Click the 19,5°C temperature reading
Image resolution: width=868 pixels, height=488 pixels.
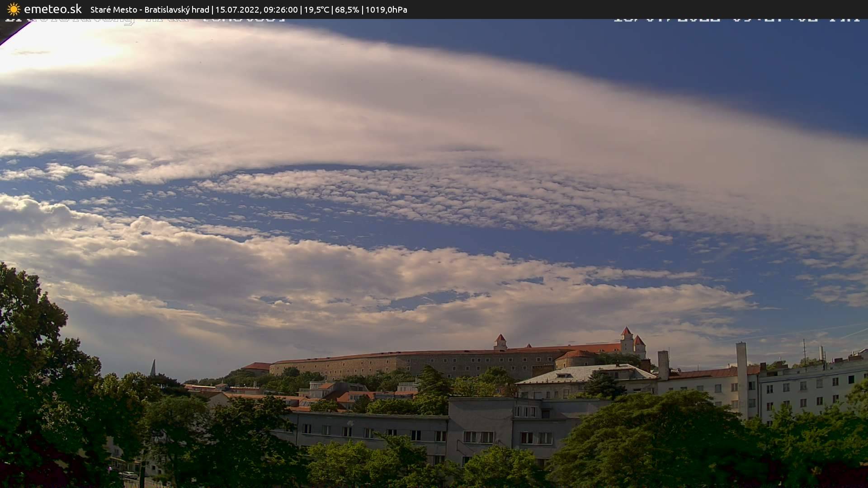316,10
